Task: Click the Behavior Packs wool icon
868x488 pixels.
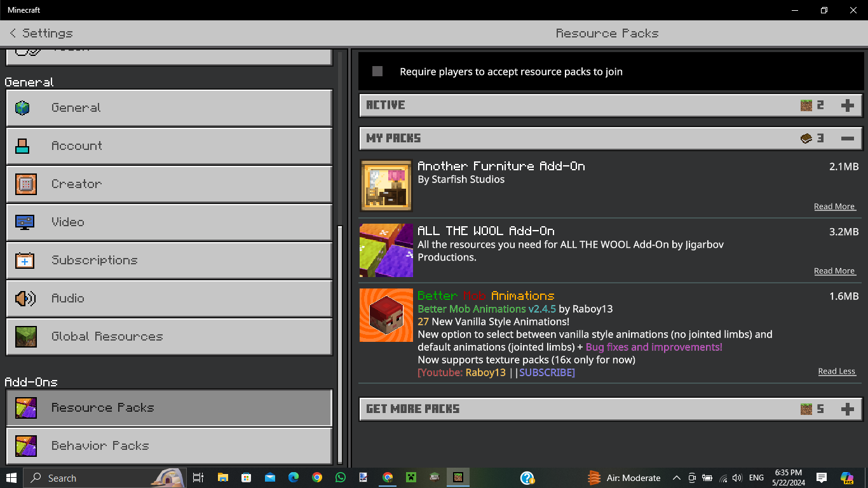Action: pyautogui.click(x=26, y=446)
